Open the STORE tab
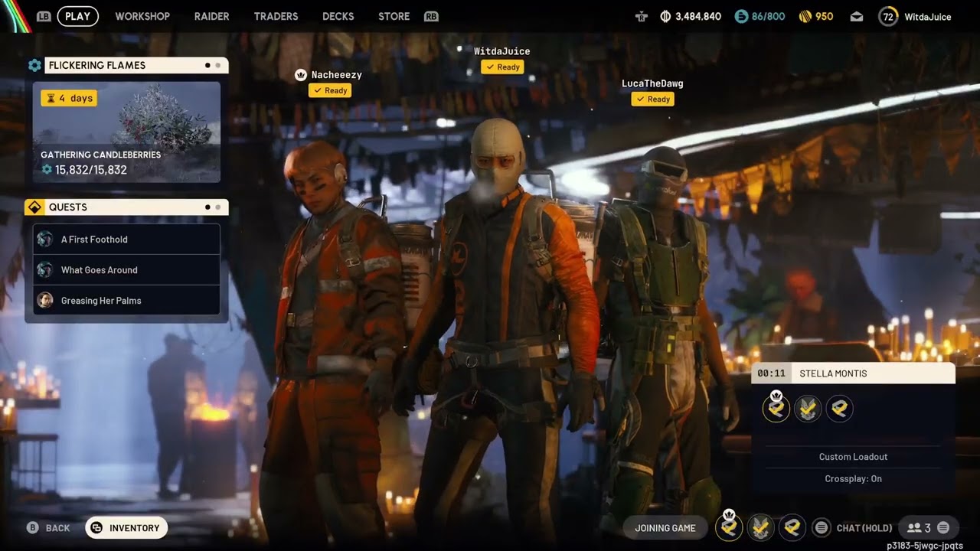The image size is (980, 551). click(x=394, y=16)
